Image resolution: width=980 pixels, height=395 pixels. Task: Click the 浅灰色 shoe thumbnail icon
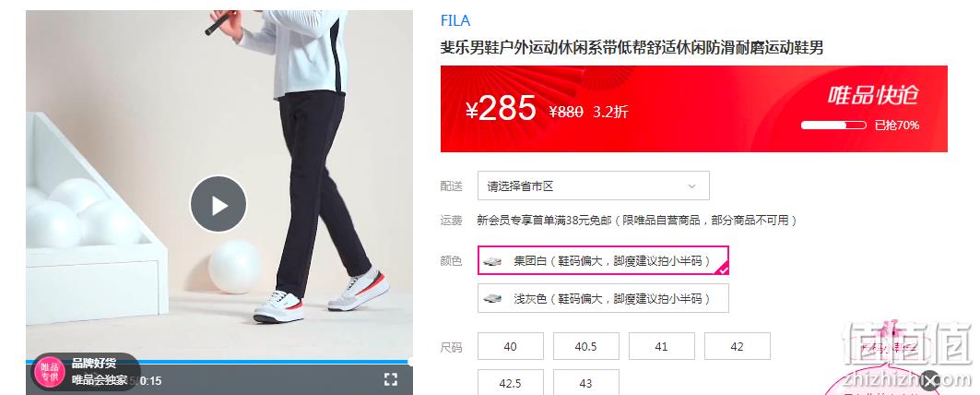pyautogui.click(x=492, y=299)
